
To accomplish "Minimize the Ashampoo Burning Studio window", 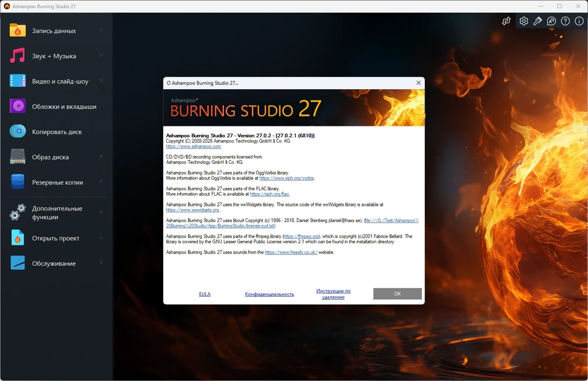I will pyautogui.click(x=541, y=6).
